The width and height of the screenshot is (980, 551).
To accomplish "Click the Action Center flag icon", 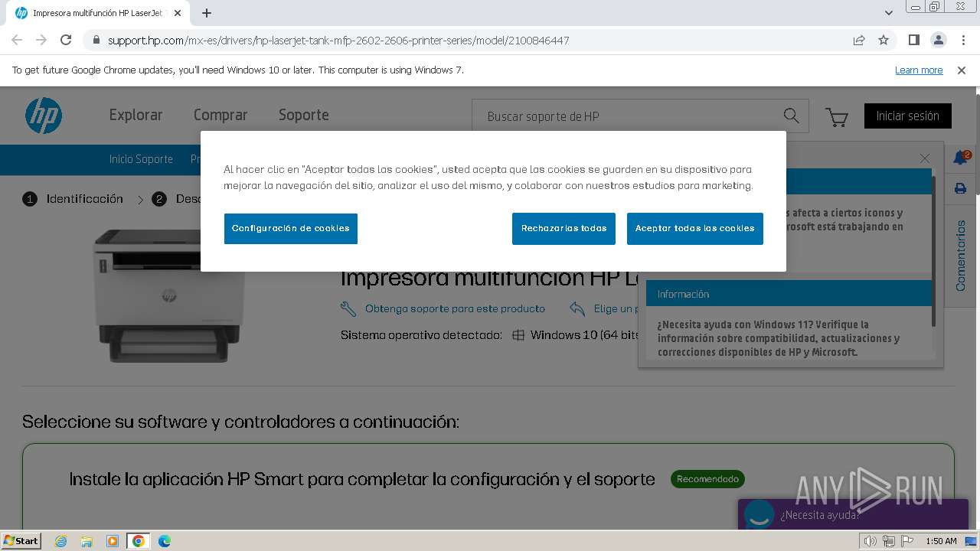I will click(x=907, y=541).
